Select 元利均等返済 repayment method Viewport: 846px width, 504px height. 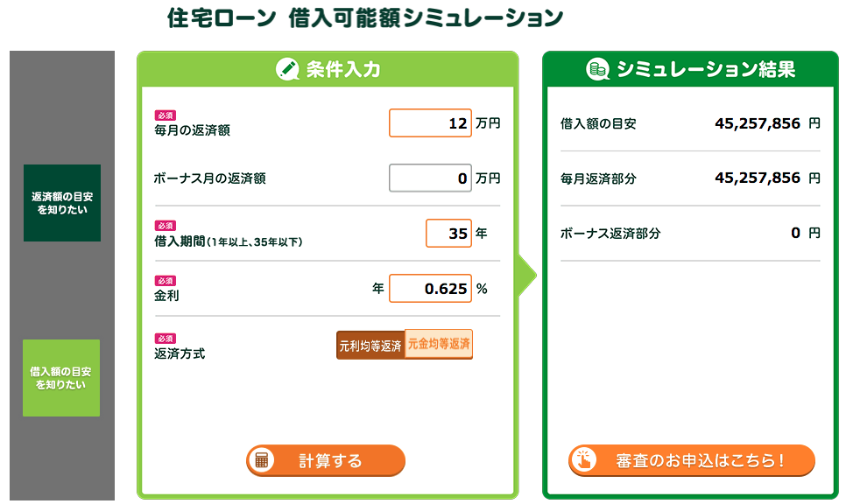click(370, 345)
